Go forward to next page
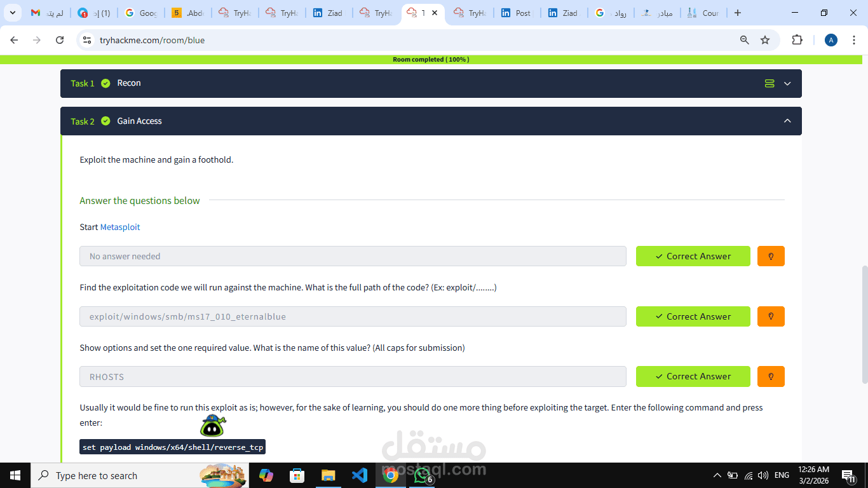This screenshot has width=868, height=488. pyautogui.click(x=37, y=40)
